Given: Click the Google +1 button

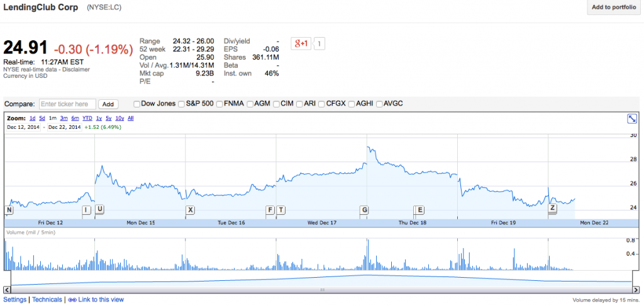Looking at the screenshot, I should click(x=301, y=43).
